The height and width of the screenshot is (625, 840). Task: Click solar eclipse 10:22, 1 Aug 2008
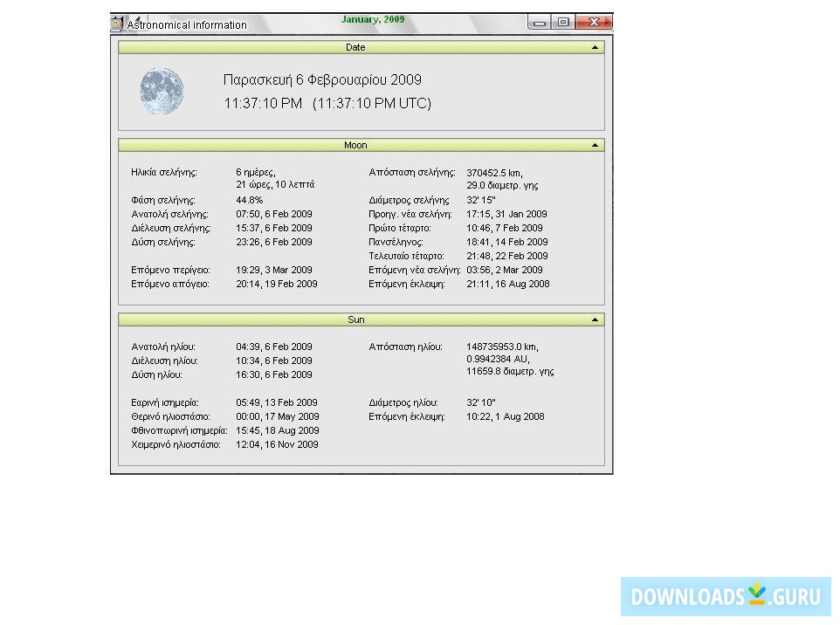click(506, 416)
